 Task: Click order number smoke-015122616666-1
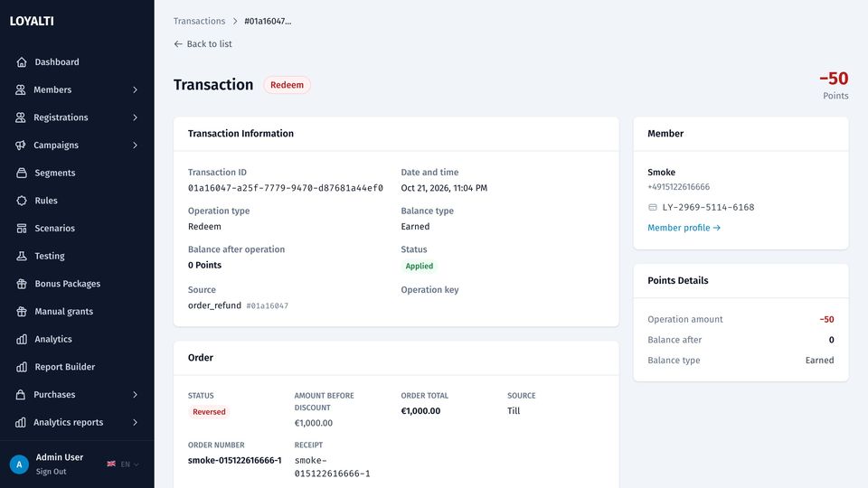click(235, 460)
